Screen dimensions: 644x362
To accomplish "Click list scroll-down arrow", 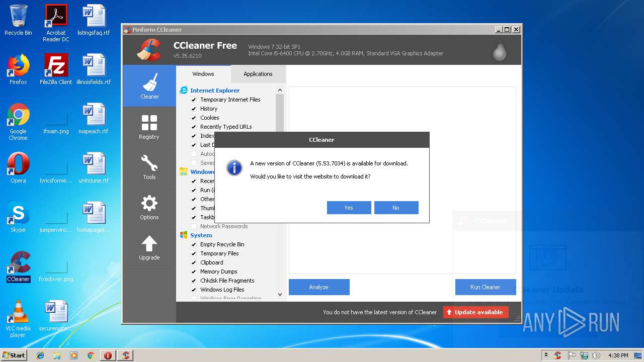I will [280, 295].
